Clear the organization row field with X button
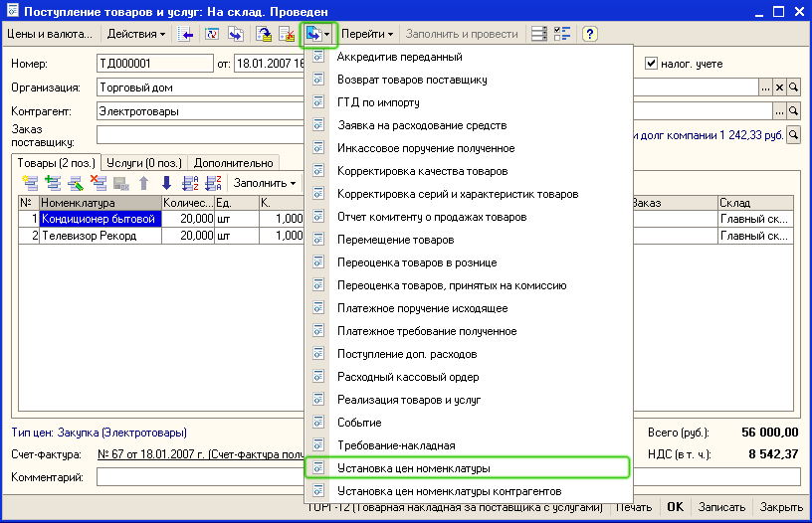812x523 pixels. [x=779, y=87]
